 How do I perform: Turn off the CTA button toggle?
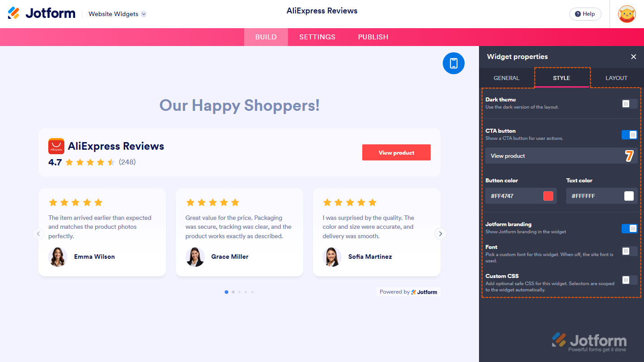(629, 135)
